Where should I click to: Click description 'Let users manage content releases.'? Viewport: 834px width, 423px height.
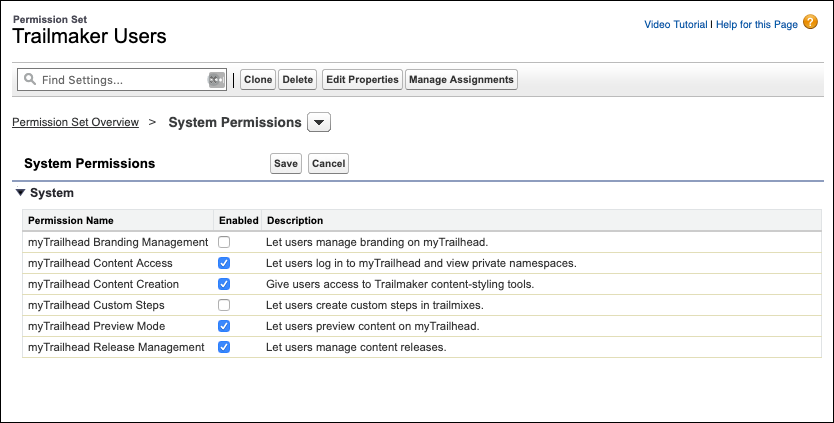pyautogui.click(x=356, y=347)
